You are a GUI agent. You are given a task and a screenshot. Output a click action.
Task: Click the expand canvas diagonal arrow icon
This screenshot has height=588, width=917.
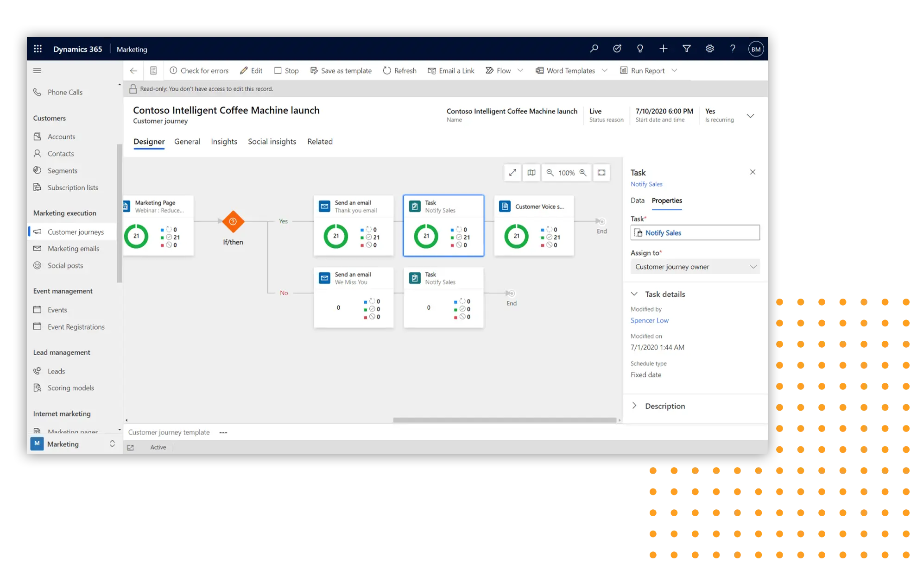pos(512,173)
